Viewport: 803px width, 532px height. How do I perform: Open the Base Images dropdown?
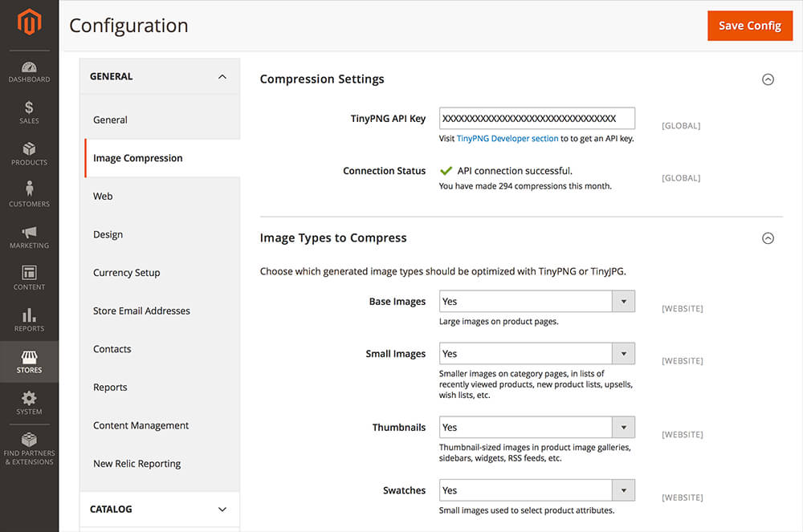coord(536,302)
